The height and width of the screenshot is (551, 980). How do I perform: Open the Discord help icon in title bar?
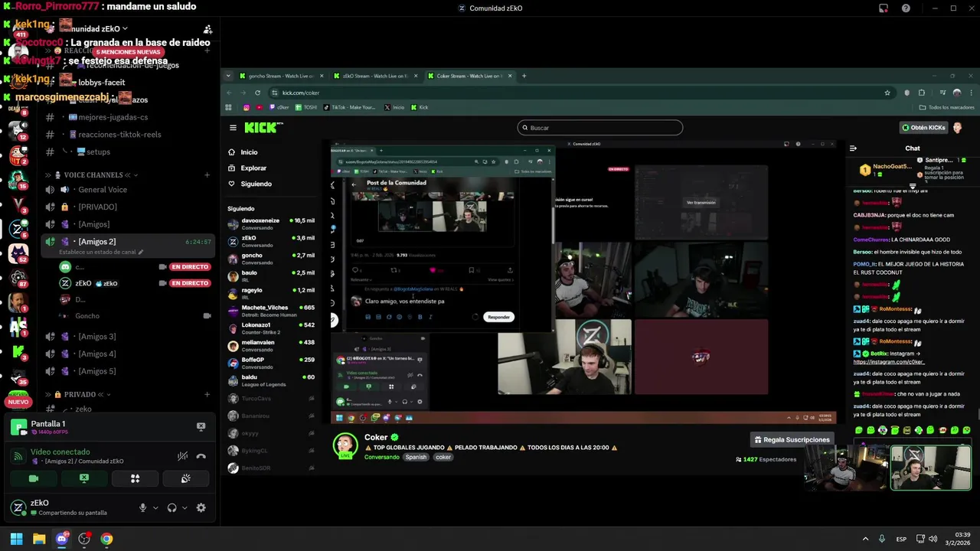[906, 8]
